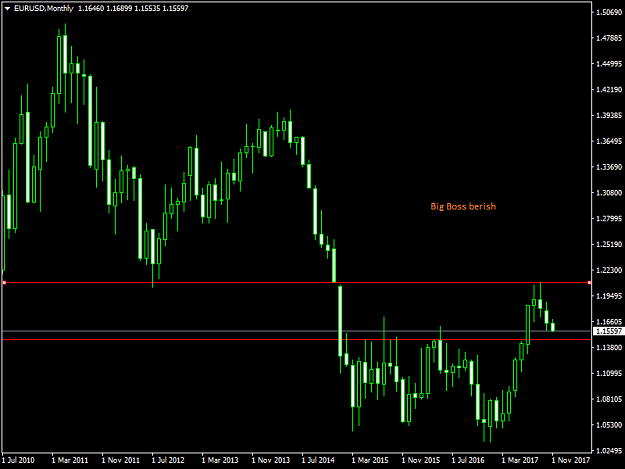Click the 1.42190 price scale label
625x469 pixels.
pos(609,90)
